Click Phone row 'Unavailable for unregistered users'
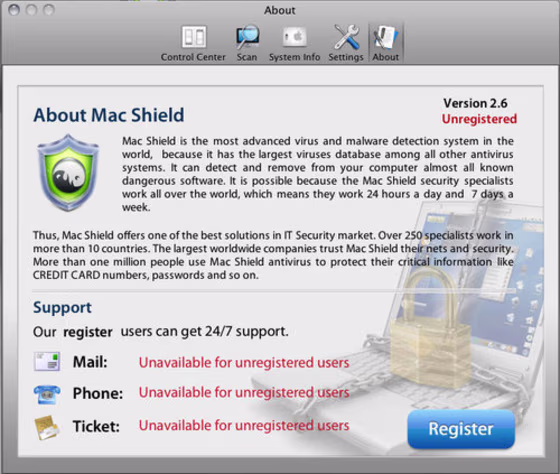 point(244,393)
